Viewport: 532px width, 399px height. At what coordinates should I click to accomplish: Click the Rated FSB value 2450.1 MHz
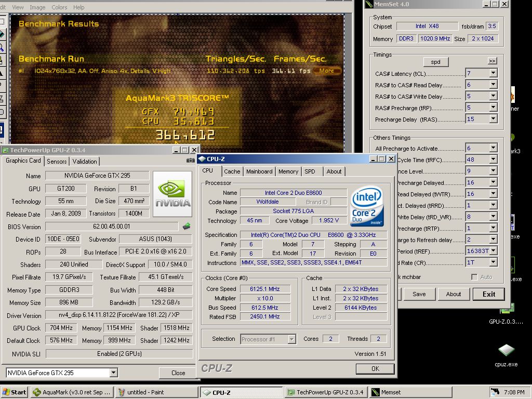(265, 316)
